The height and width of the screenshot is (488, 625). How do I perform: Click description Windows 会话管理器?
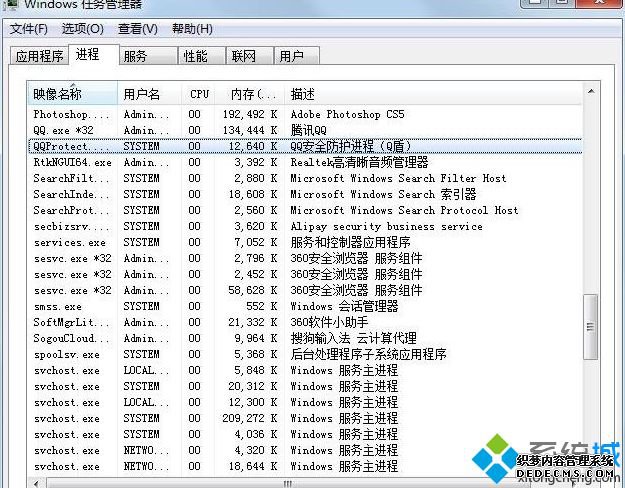pos(344,306)
